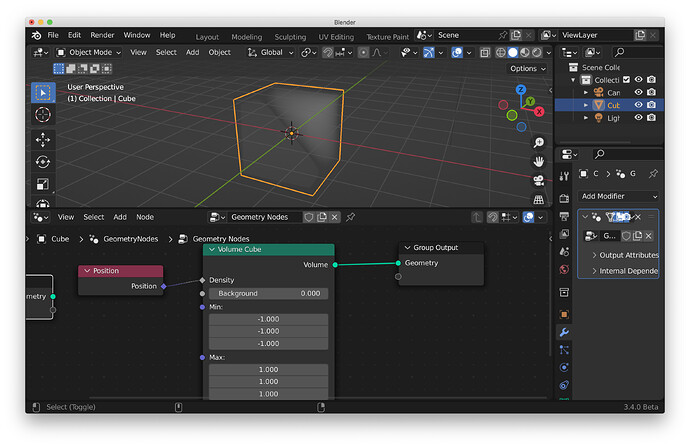Open the Output properties printer tab
The image size is (690, 446).
click(564, 216)
